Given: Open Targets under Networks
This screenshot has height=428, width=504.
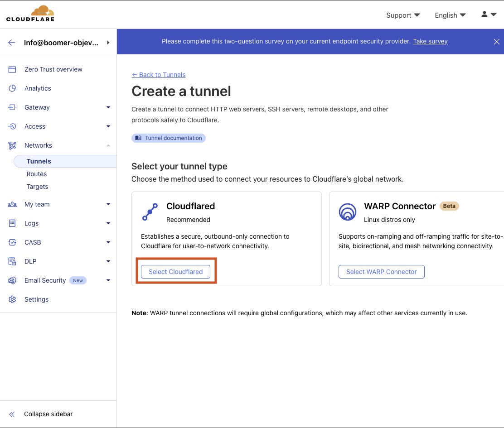Looking at the screenshot, I should pyautogui.click(x=37, y=187).
